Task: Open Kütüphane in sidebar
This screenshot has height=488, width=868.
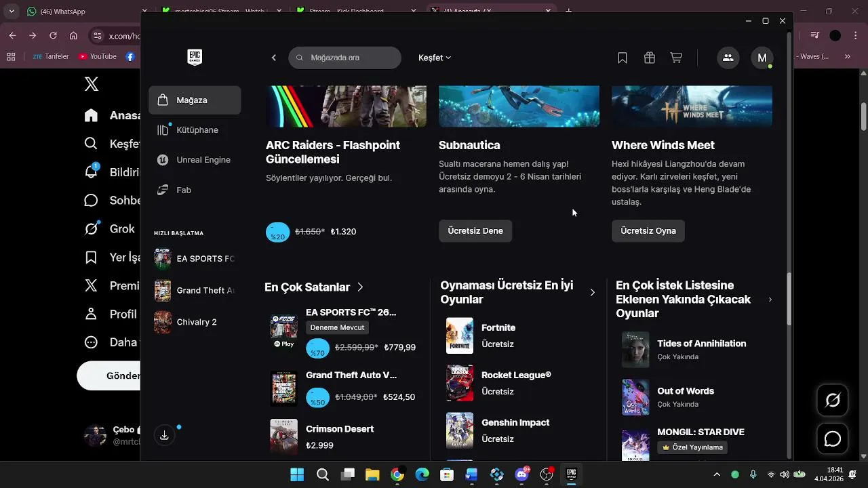Action: coord(195,130)
